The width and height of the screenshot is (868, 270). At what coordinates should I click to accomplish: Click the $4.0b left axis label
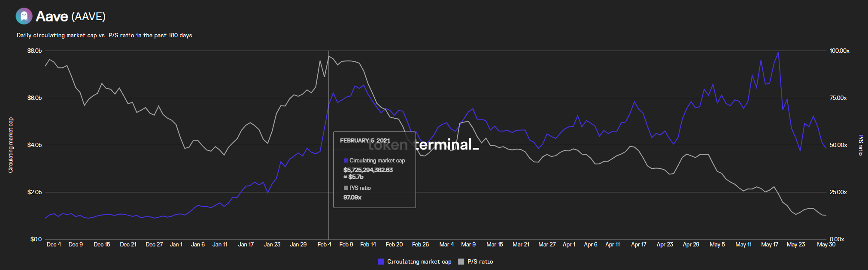pos(34,145)
